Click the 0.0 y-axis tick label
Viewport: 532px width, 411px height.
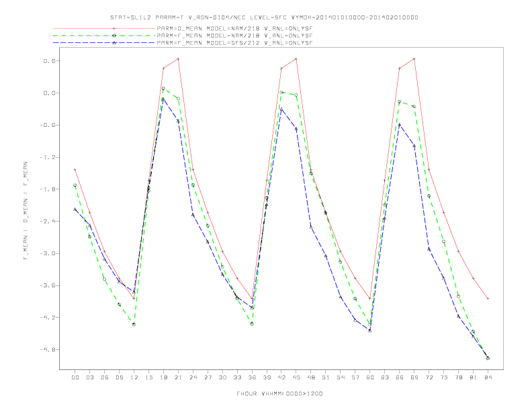48,93
